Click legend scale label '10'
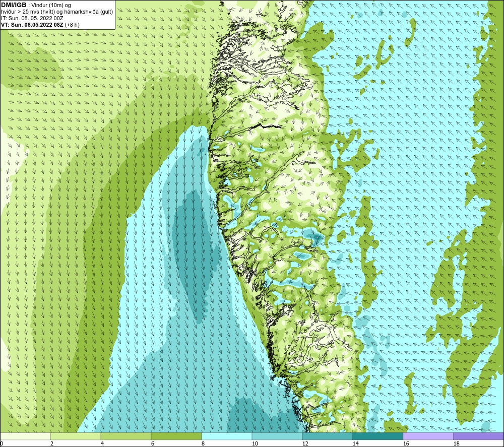The image size is (504, 447). click(255, 444)
